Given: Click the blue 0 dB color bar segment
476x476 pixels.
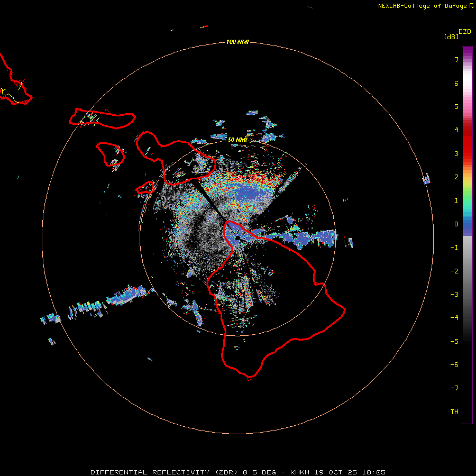Looking at the screenshot, I should [x=467, y=226].
